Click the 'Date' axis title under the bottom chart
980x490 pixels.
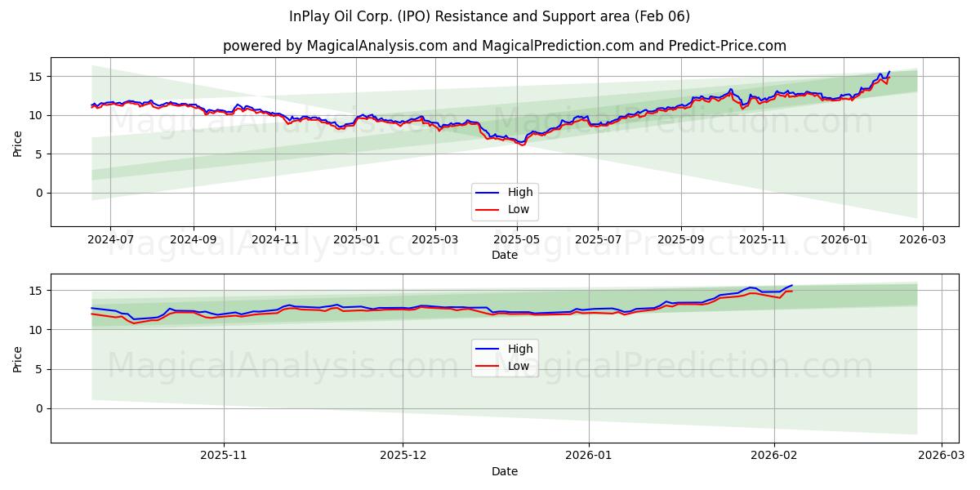(504, 471)
